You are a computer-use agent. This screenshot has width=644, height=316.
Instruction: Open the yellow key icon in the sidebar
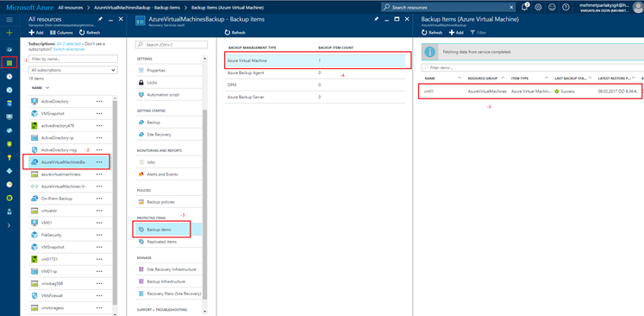click(9, 157)
